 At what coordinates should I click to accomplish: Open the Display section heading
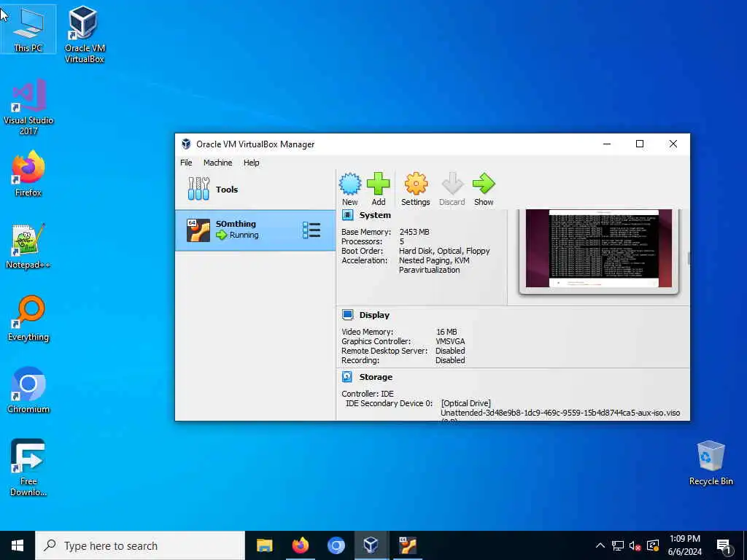[x=374, y=315]
